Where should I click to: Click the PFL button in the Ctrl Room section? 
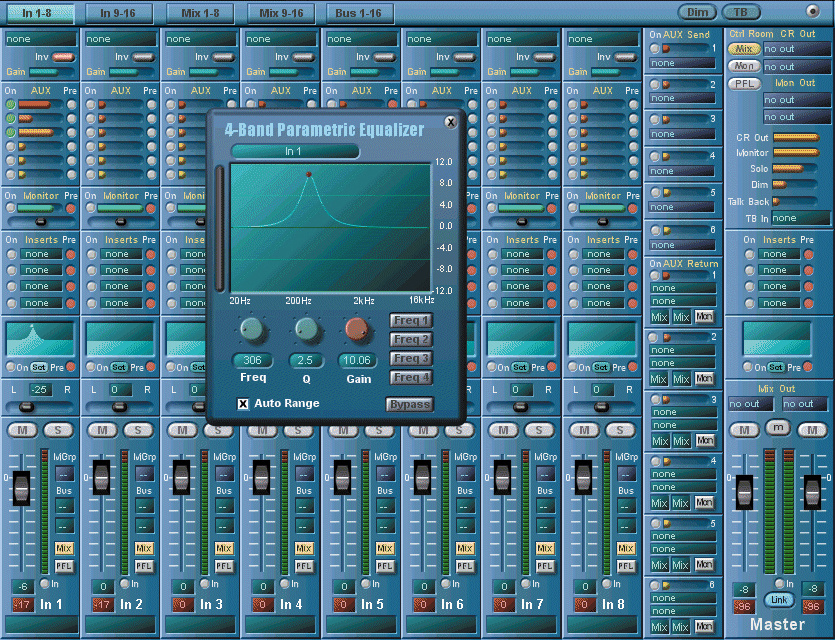tap(743, 84)
